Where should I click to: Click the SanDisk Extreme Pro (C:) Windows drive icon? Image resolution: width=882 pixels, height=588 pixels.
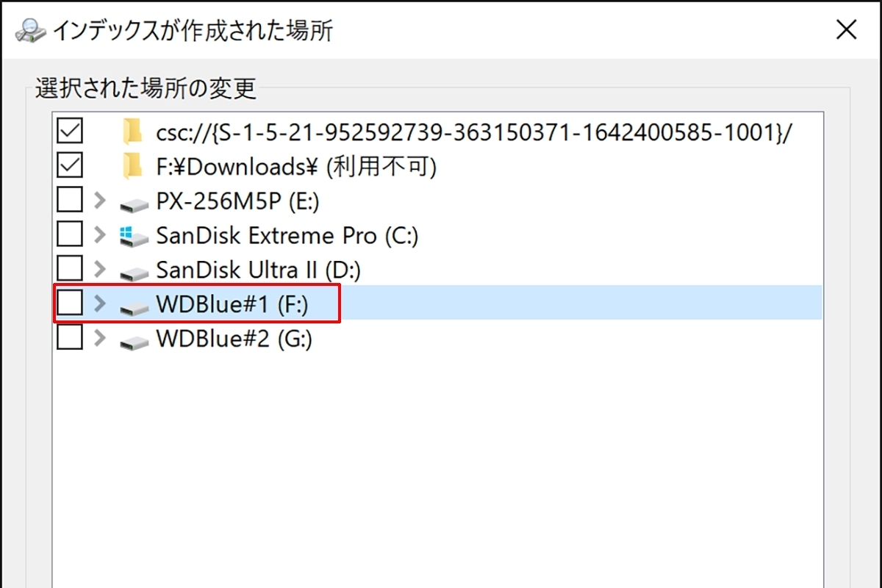coord(134,235)
